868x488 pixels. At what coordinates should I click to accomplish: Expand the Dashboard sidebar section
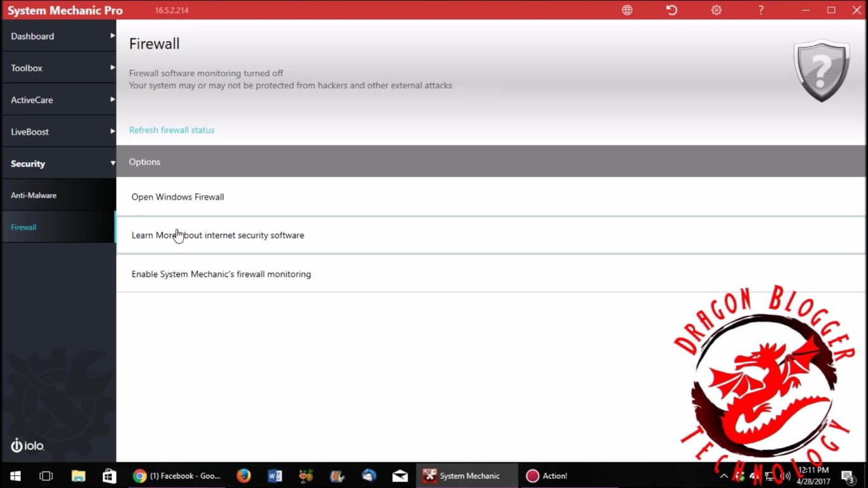58,36
